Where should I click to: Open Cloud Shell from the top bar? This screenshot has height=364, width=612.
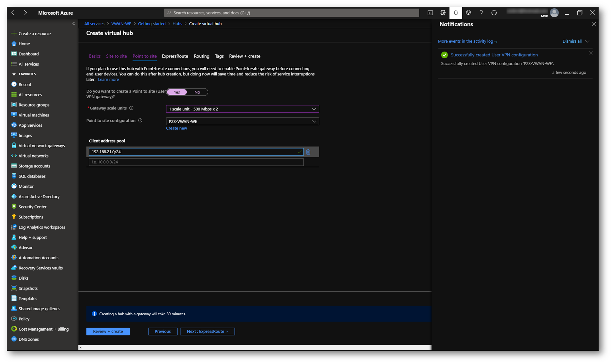point(430,13)
